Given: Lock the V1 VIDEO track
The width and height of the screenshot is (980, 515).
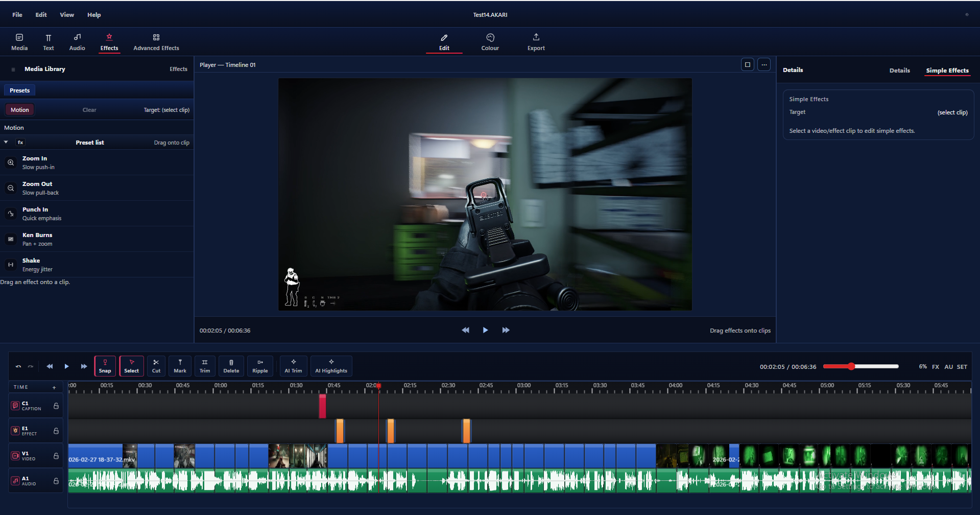Looking at the screenshot, I should [56, 455].
